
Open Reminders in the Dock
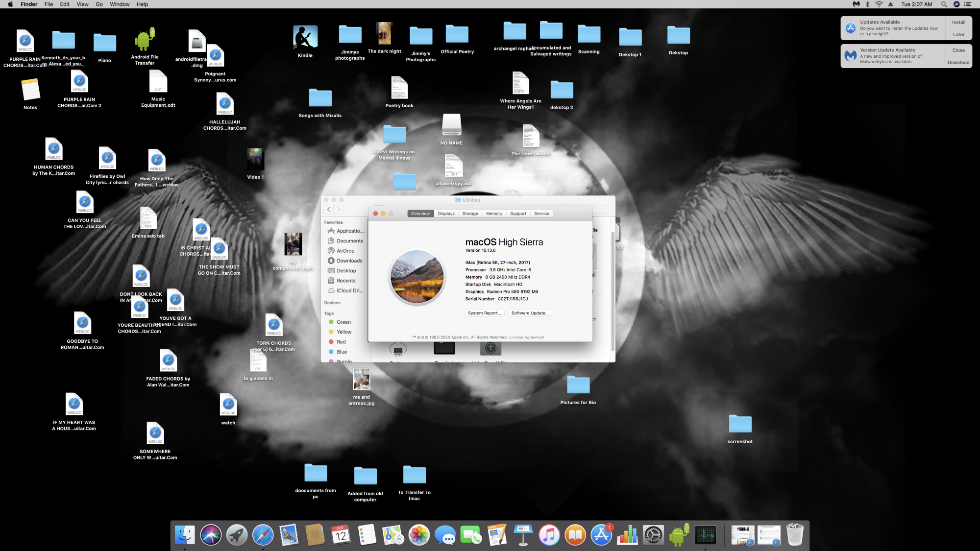(x=367, y=535)
